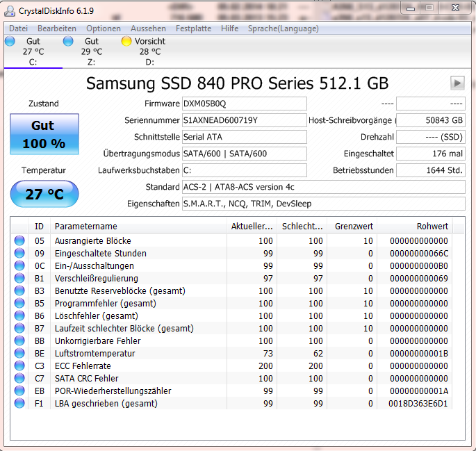Switch to the C: disk tab
476x451 pixels.
33,51
